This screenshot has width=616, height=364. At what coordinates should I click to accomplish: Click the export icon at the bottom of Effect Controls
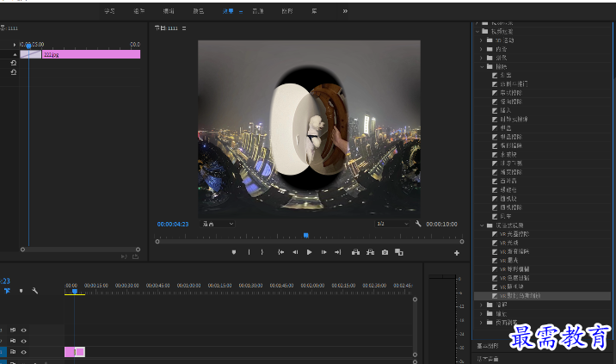coord(136,256)
